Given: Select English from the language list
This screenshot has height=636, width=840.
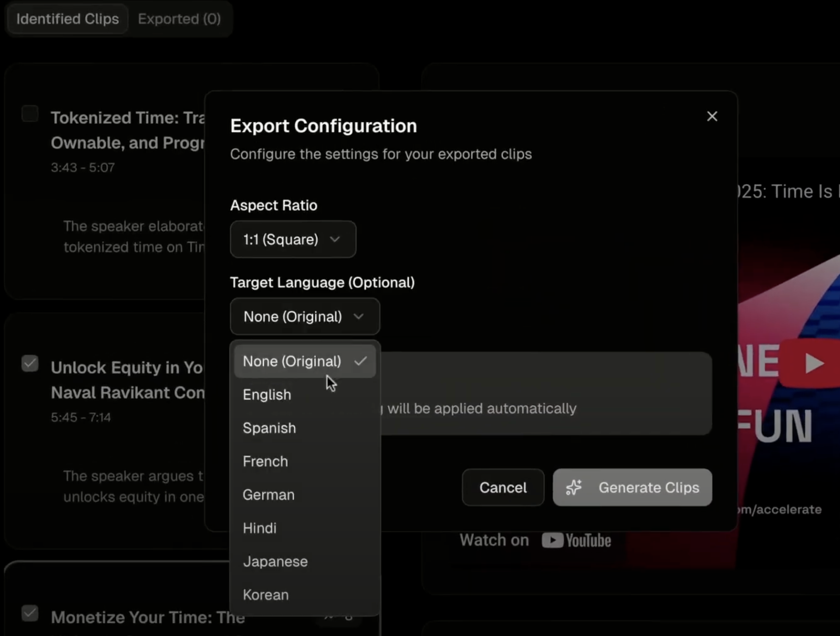Looking at the screenshot, I should click(267, 395).
